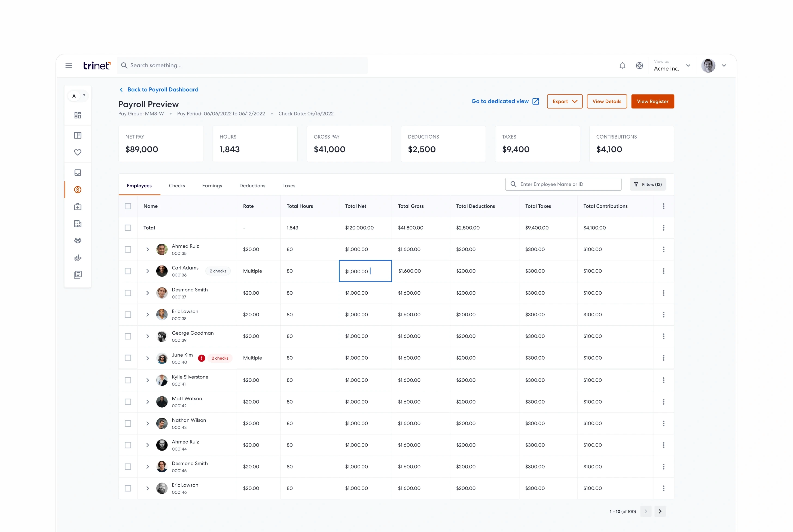Open the Export dropdown
This screenshot has height=532, width=793.
point(565,102)
